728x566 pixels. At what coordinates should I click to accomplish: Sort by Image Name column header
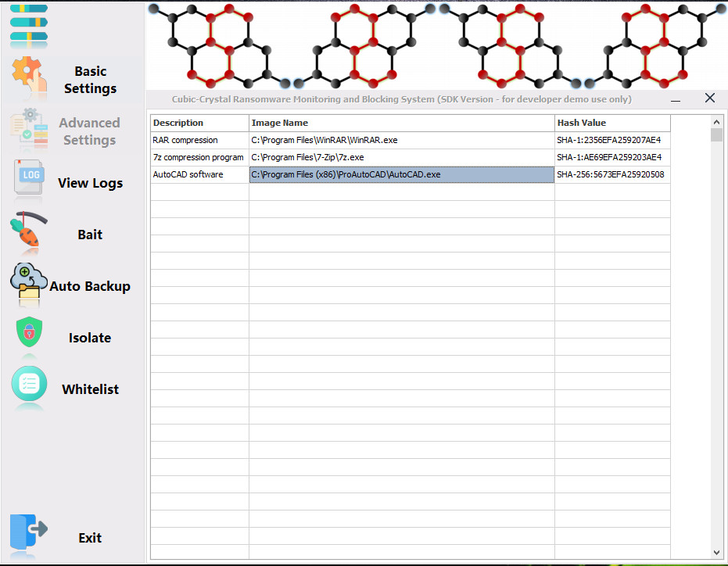click(402, 123)
